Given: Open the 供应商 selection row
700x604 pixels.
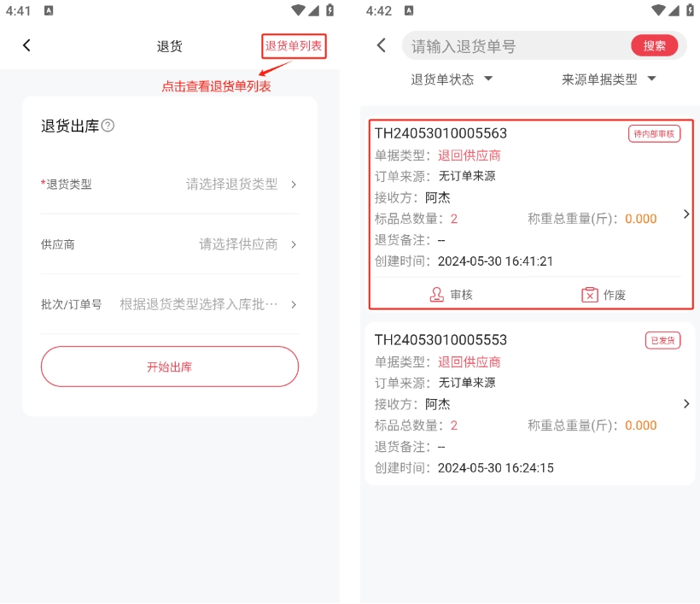Looking at the screenshot, I should tap(170, 244).
